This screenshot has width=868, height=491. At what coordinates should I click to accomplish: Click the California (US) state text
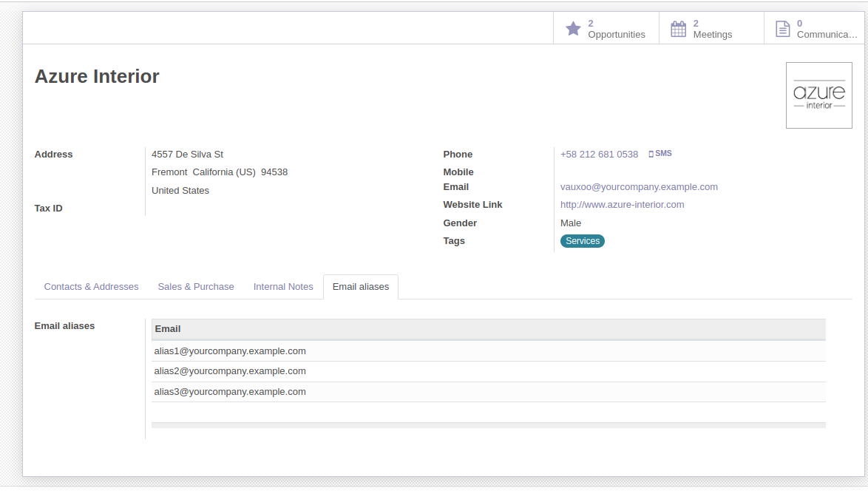click(x=224, y=172)
